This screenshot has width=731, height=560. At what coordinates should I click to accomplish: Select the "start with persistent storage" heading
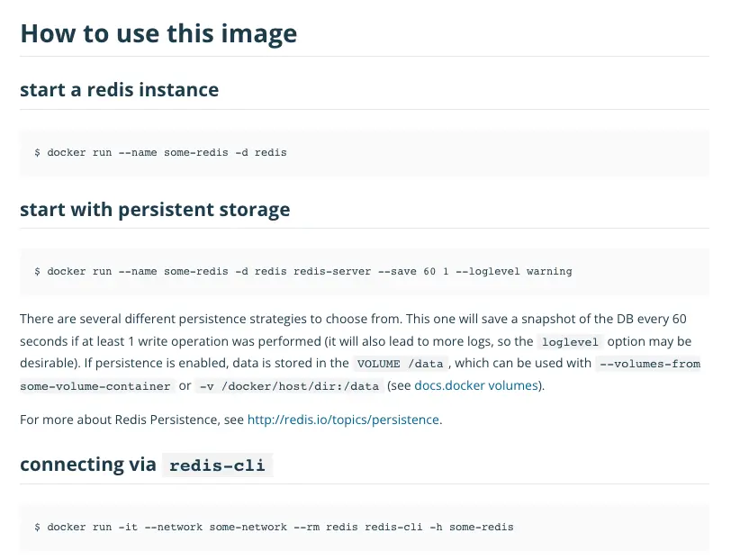click(155, 210)
